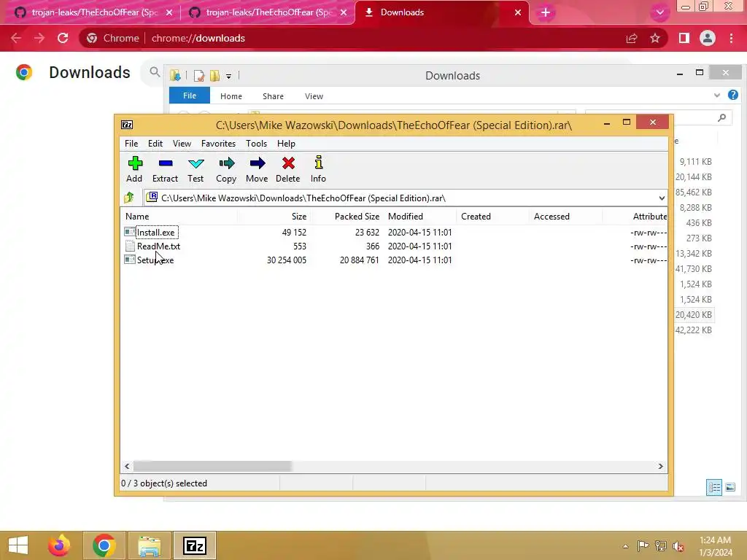Bookmark this page with the star icon
747x560 pixels.
click(x=655, y=38)
